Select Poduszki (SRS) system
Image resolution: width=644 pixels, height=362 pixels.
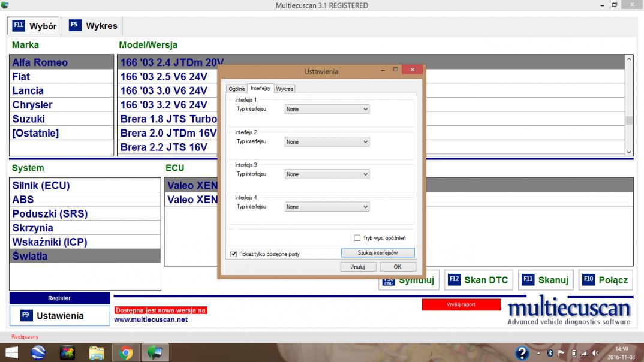click(x=85, y=214)
